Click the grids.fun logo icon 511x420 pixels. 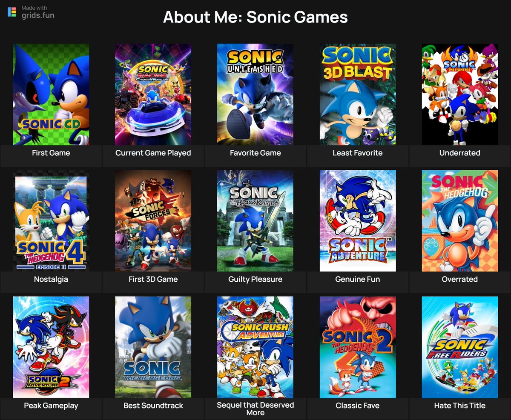coord(12,12)
